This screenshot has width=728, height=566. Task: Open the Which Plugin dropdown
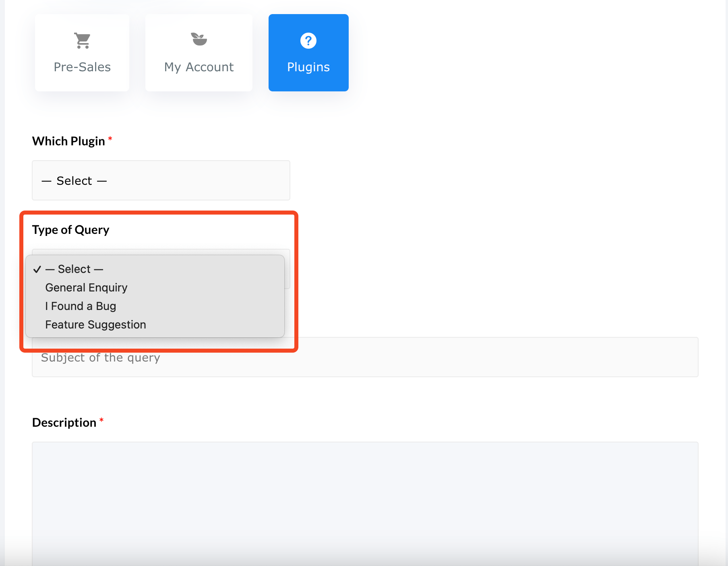pos(161,180)
